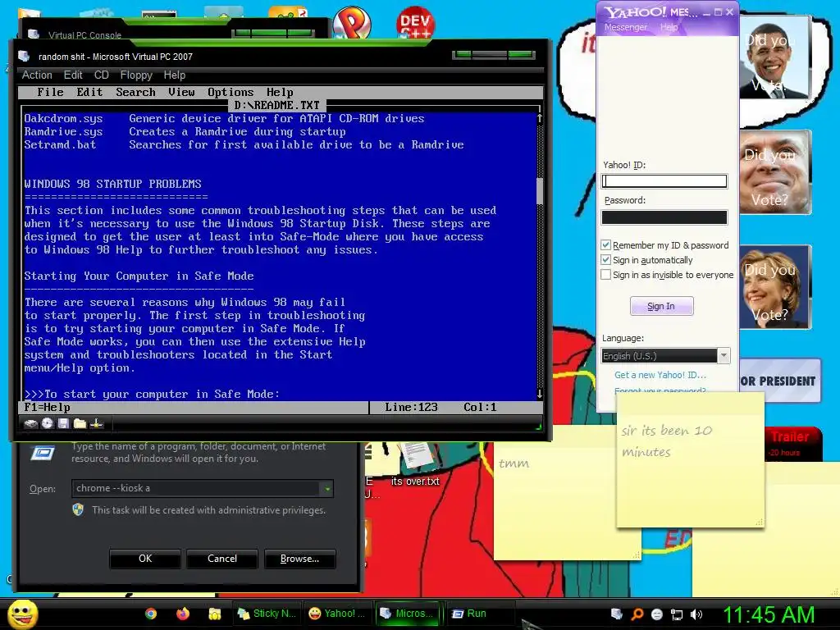Open the Edit menu in Virtual PC menu bar
This screenshot has width=840, height=630.
tap(73, 75)
